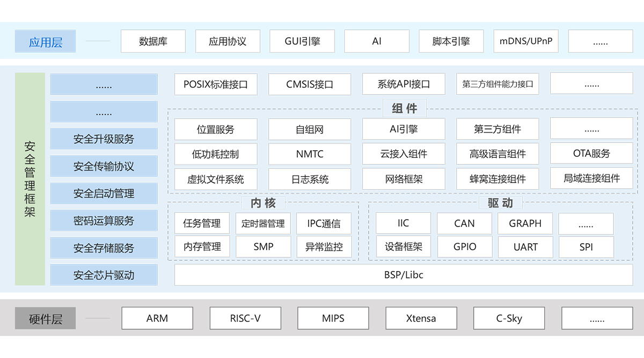Select the 密码运算服务 item

[104, 221]
